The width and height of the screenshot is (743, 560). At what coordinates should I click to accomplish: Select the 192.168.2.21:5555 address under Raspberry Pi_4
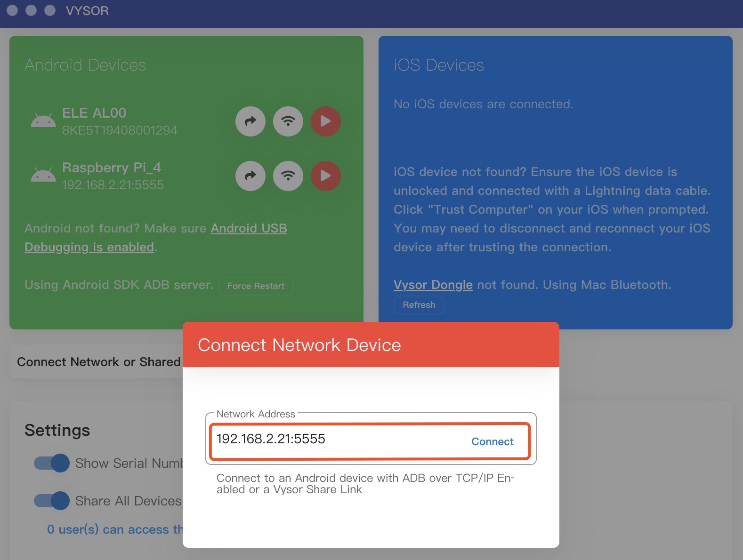(x=113, y=185)
